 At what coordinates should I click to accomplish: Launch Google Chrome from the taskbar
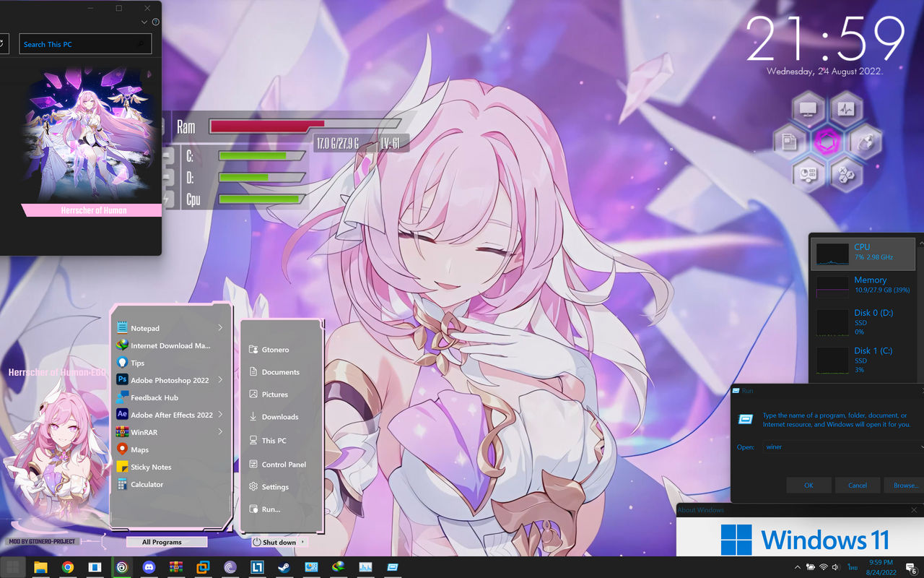point(68,567)
